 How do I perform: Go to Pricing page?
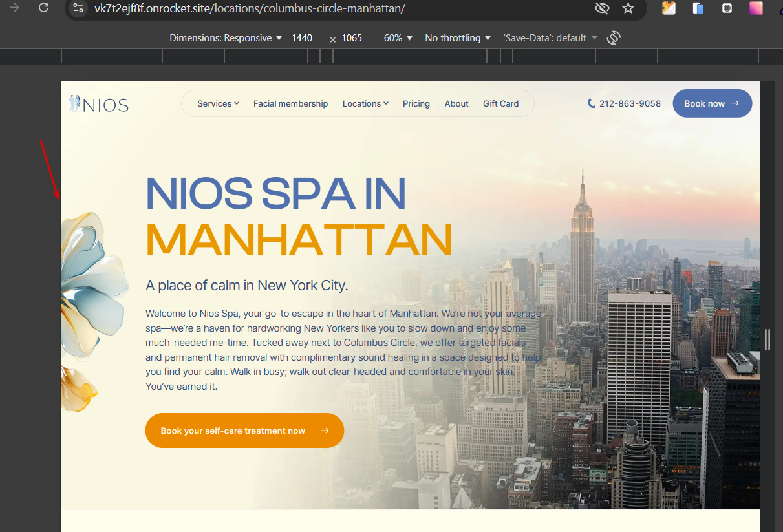(416, 103)
